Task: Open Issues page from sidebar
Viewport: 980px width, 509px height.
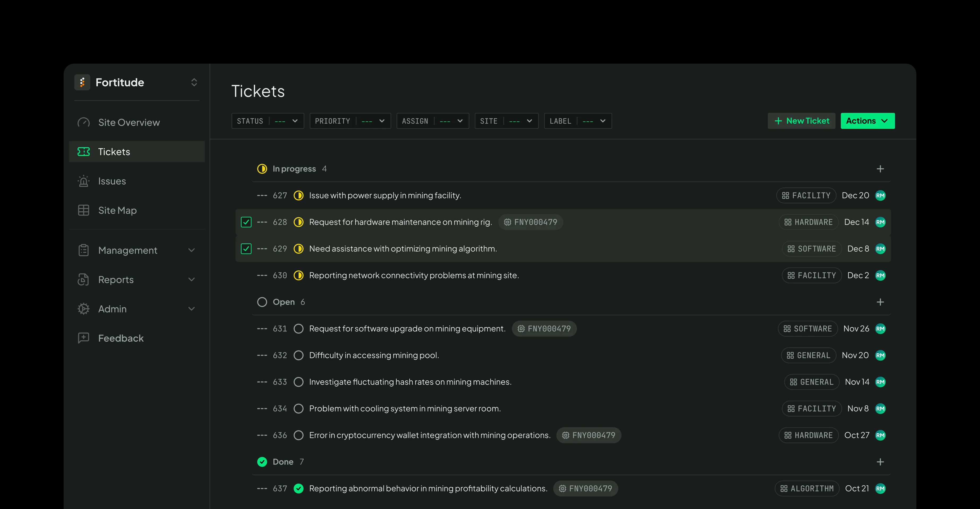Action: pos(112,181)
